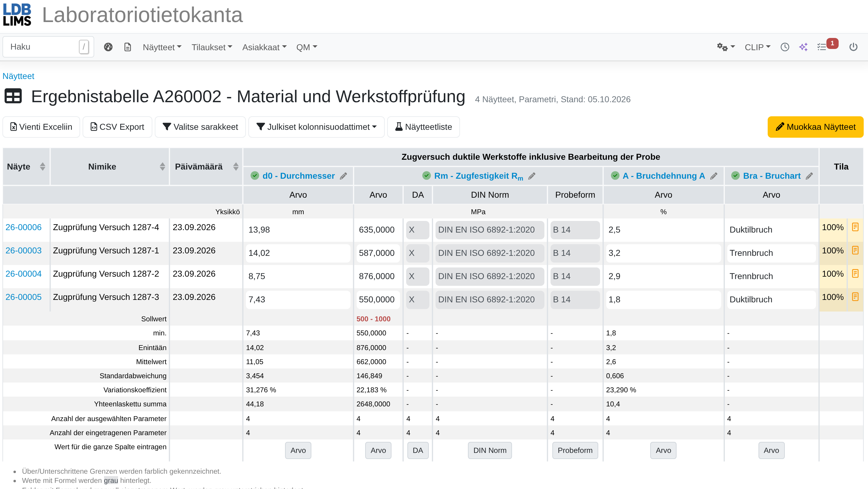868x489 pixels.
Task: Sort table by Nimike column
Action: tap(162, 166)
